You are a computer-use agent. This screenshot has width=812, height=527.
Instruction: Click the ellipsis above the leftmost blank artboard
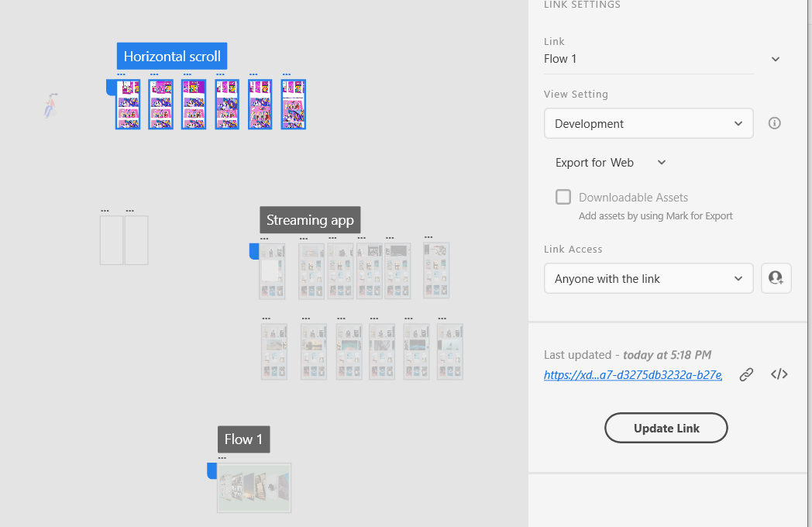(x=104, y=209)
